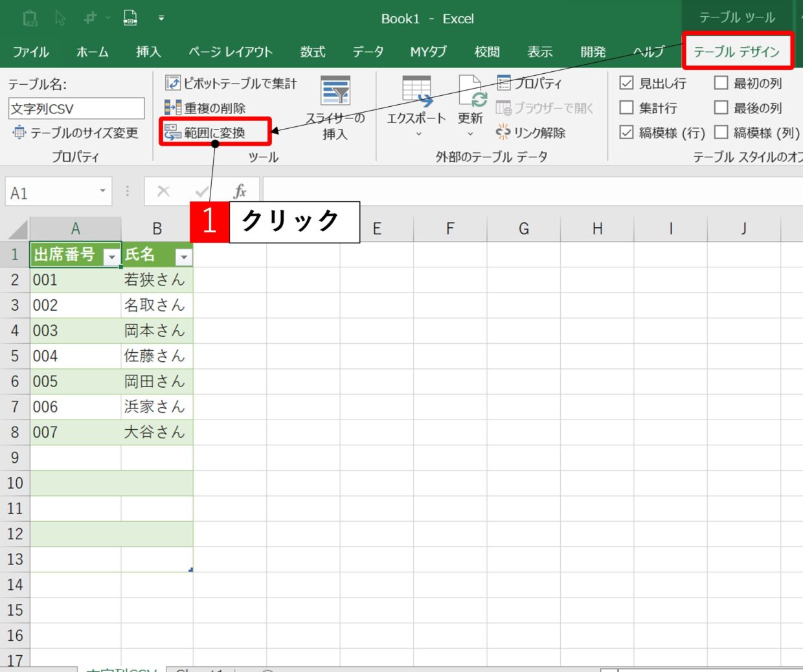Click the Name Box showing A1

[58, 192]
